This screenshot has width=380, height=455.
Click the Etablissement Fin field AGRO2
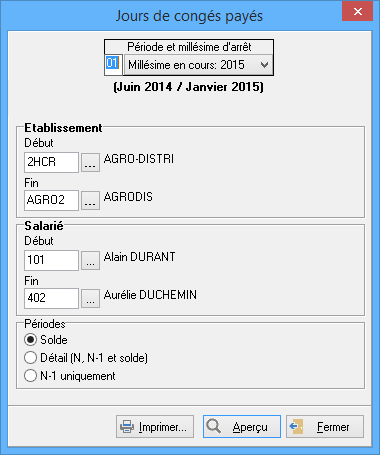pos(51,200)
